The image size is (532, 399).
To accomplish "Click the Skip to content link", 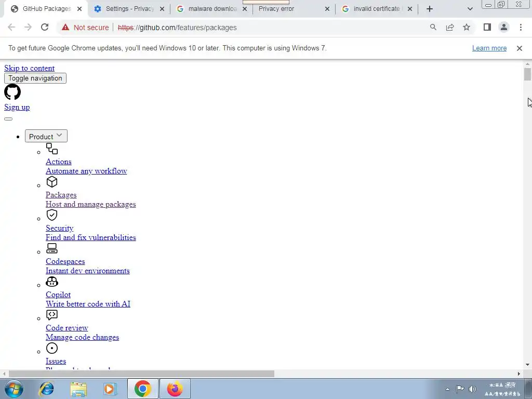I will click(29, 68).
